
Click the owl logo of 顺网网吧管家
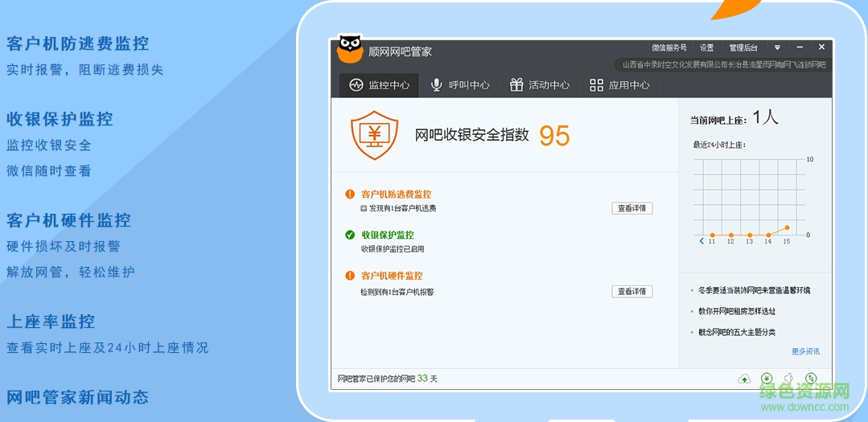coord(350,49)
